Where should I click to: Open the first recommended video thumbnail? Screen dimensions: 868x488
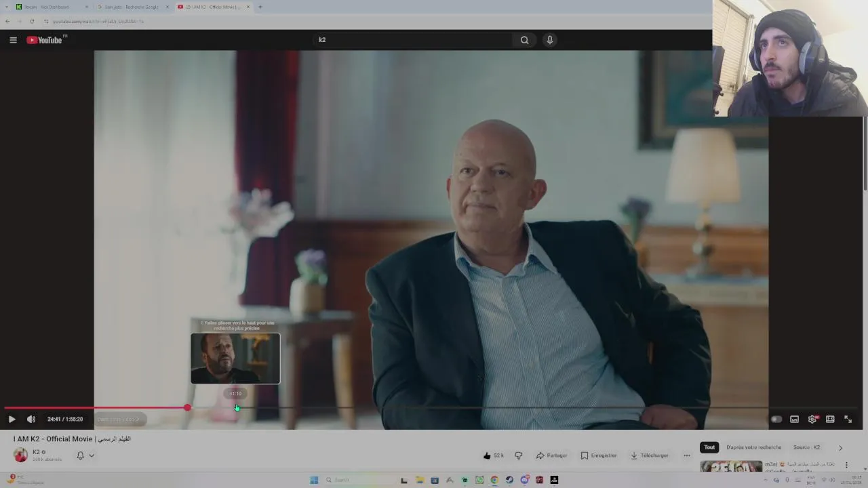click(731, 466)
